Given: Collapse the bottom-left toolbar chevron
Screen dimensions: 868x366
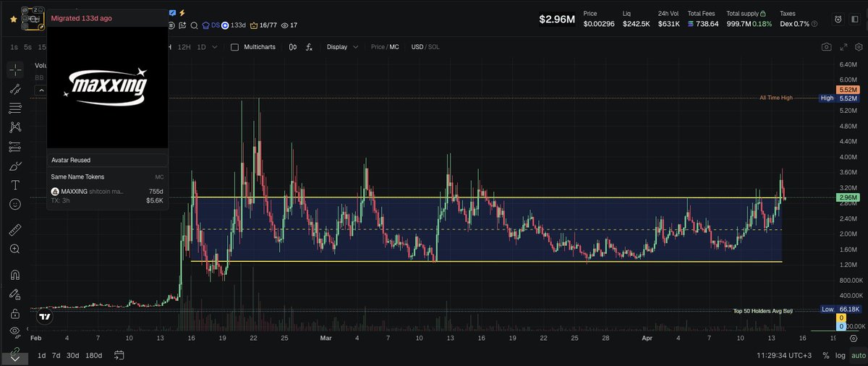Looking at the screenshot, I should [x=15, y=359].
